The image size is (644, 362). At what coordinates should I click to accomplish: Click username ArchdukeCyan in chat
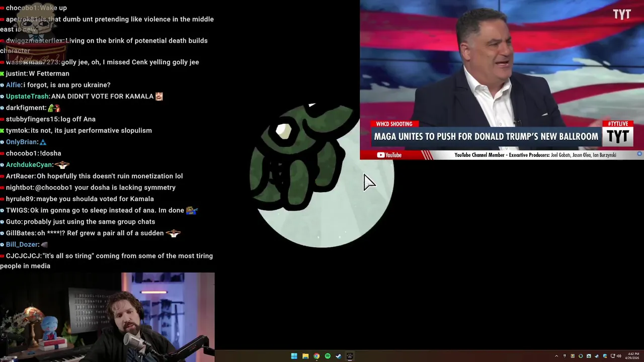tap(29, 164)
